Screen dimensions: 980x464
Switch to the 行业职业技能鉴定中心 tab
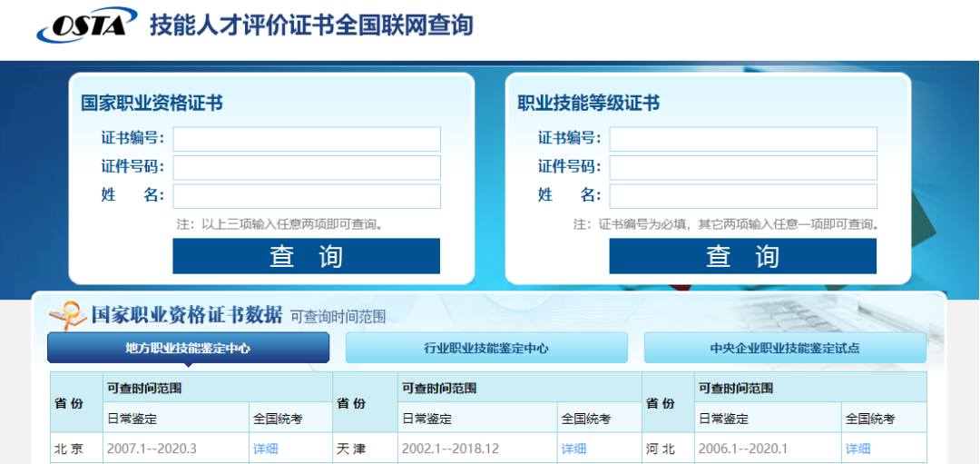pos(486,348)
